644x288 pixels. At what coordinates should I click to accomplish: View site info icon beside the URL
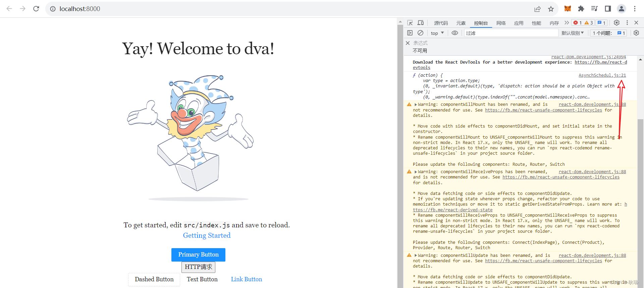coord(53,9)
